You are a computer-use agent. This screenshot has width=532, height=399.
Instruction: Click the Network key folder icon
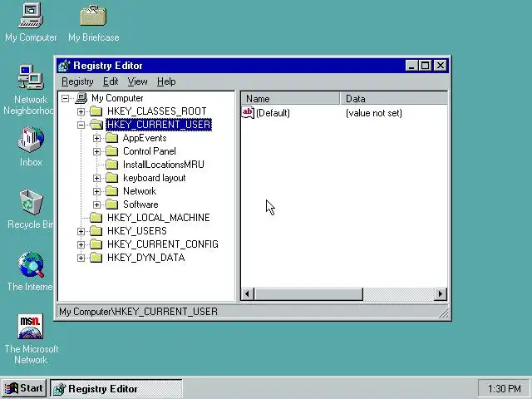tap(112, 191)
